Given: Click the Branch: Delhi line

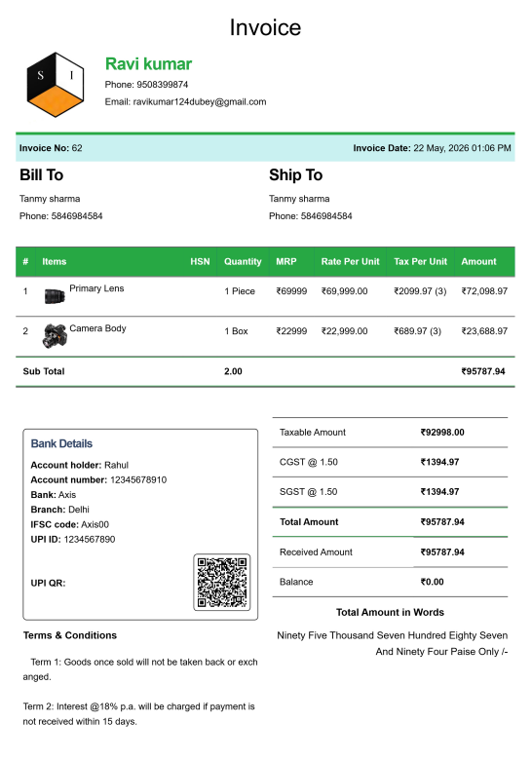Looking at the screenshot, I should (59, 510).
